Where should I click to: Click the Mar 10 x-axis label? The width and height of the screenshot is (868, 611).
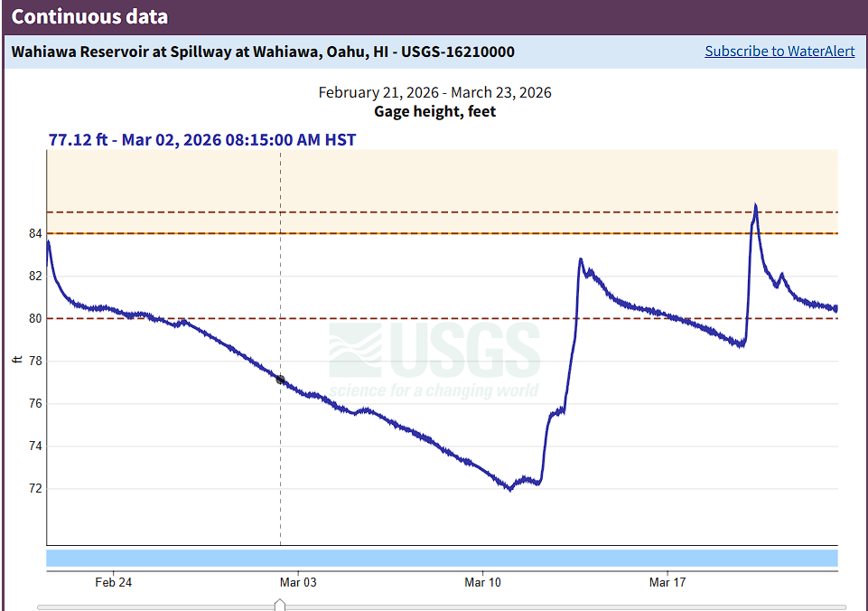(482, 583)
